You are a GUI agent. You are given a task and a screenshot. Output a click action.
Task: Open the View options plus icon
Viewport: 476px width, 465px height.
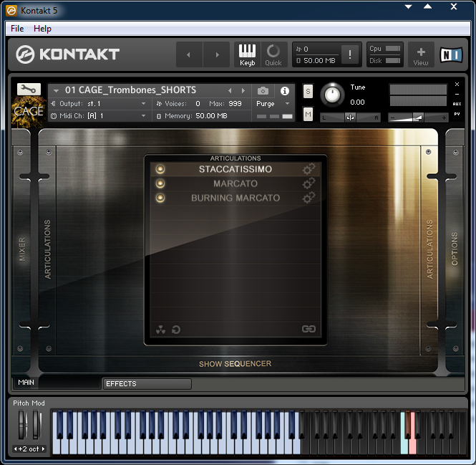pyautogui.click(x=421, y=54)
